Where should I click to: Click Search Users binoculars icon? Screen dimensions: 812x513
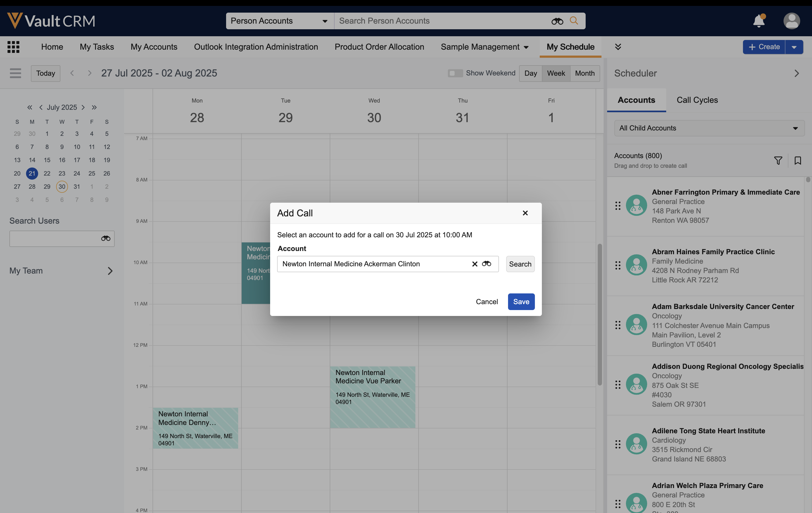click(106, 239)
